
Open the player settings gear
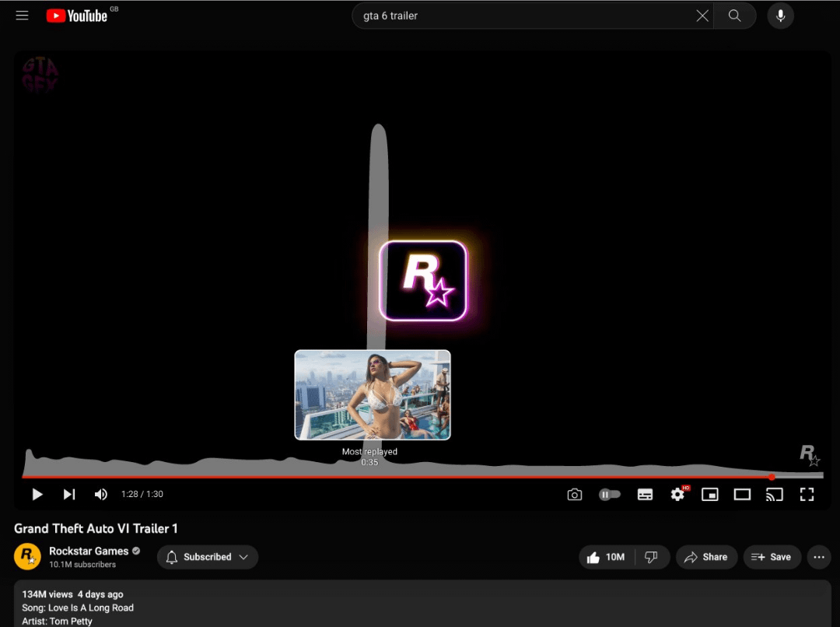pyautogui.click(x=677, y=494)
